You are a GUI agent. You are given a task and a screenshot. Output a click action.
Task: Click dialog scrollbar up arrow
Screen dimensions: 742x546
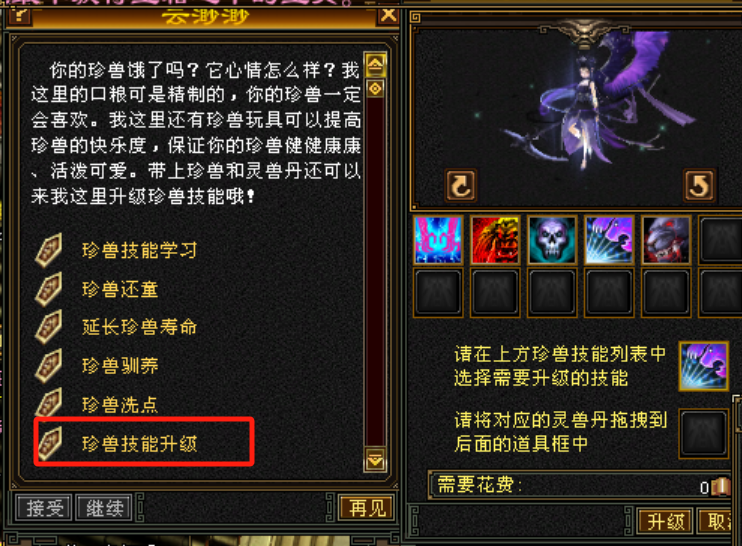[376, 65]
